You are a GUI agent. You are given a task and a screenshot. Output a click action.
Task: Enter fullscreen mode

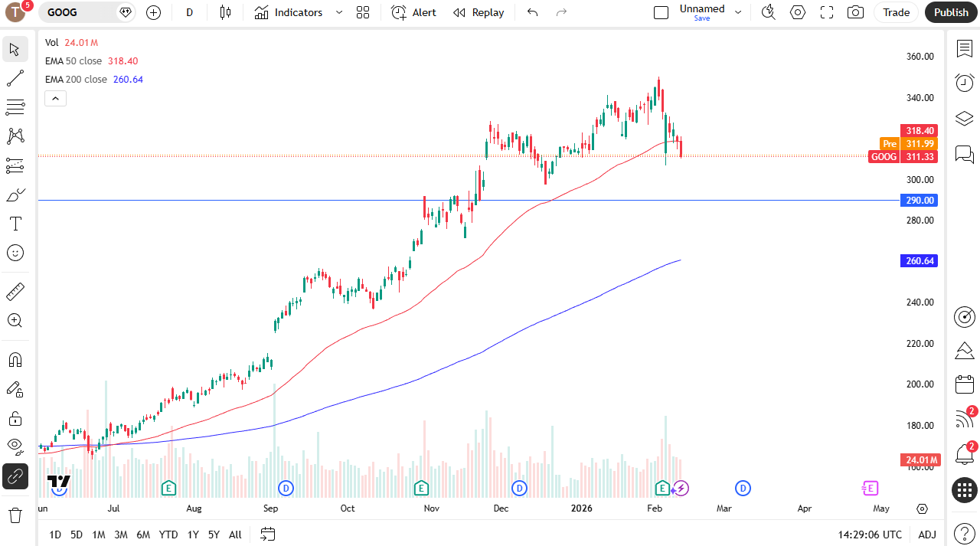[x=827, y=12]
